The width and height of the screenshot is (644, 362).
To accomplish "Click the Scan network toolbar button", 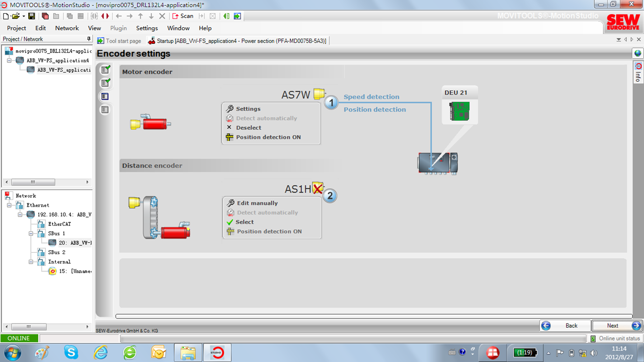I will (x=183, y=16).
